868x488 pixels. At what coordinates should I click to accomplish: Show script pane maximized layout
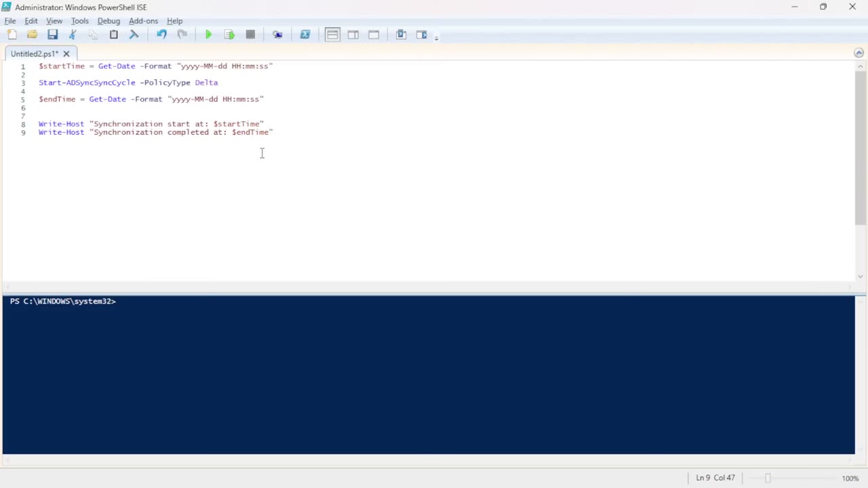tap(374, 35)
